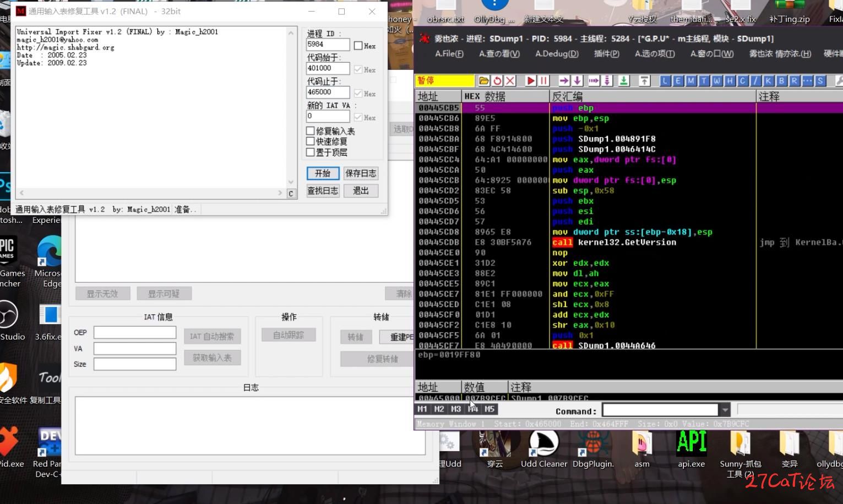Click the green Execute till return icon
The width and height of the screenshot is (843, 504).
624,81
